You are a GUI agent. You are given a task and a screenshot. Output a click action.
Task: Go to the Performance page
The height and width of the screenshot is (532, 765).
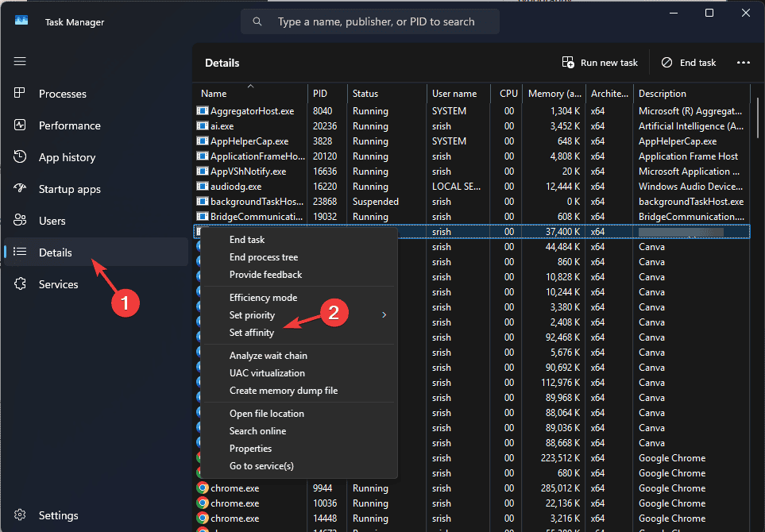coord(70,125)
